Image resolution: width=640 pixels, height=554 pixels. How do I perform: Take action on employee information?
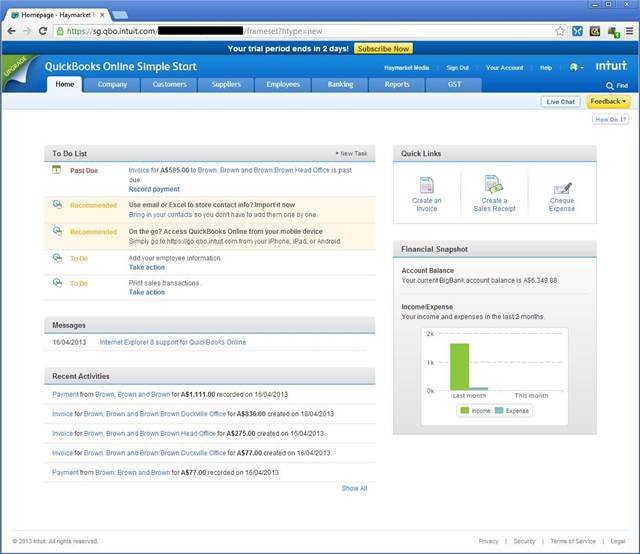point(147,267)
